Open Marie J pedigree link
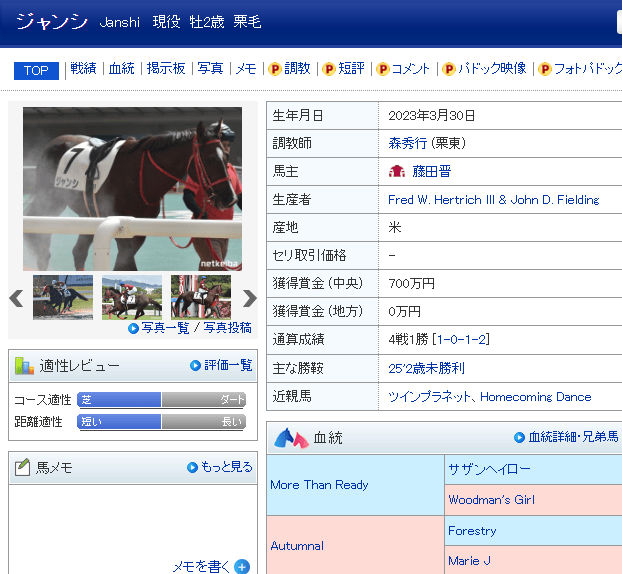The image size is (622, 574). [469, 561]
